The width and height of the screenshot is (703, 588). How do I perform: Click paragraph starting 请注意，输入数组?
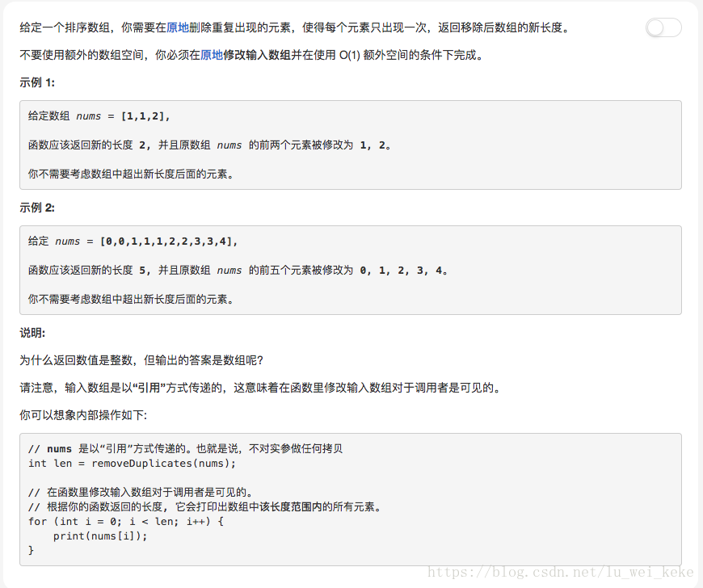pyautogui.click(x=260, y=388)
